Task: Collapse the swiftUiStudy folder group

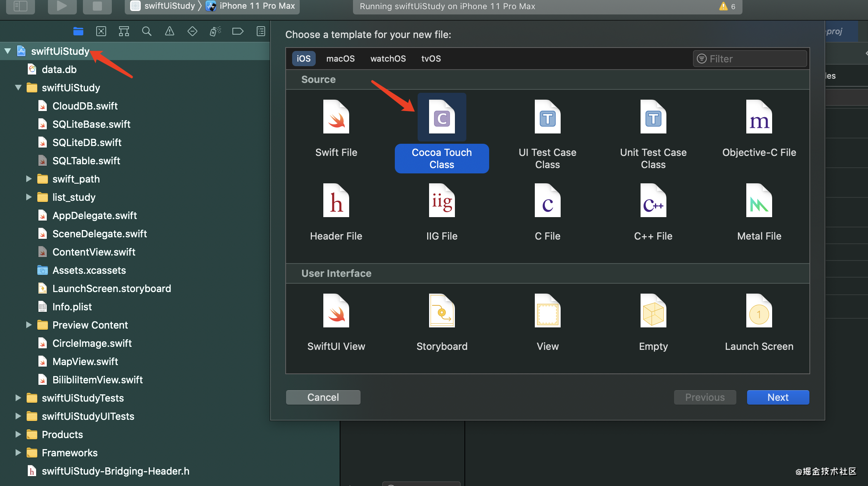Action: (x=18, y=87)
